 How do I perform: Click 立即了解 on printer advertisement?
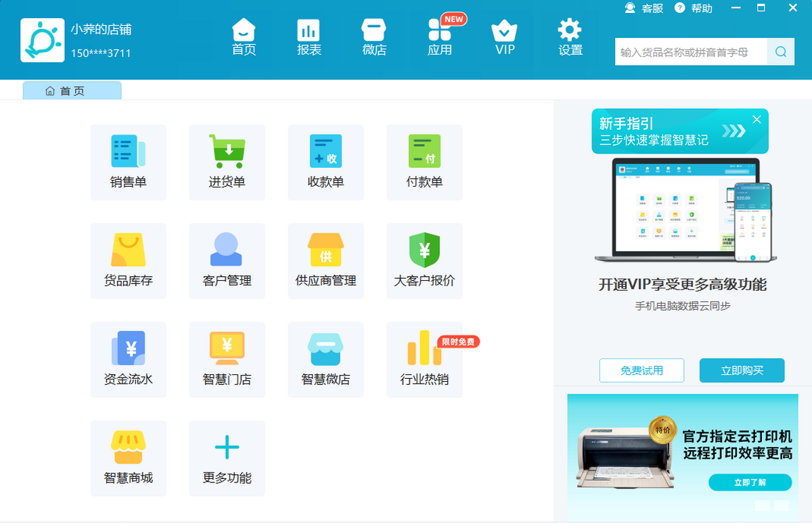click(x=750, y=482)
